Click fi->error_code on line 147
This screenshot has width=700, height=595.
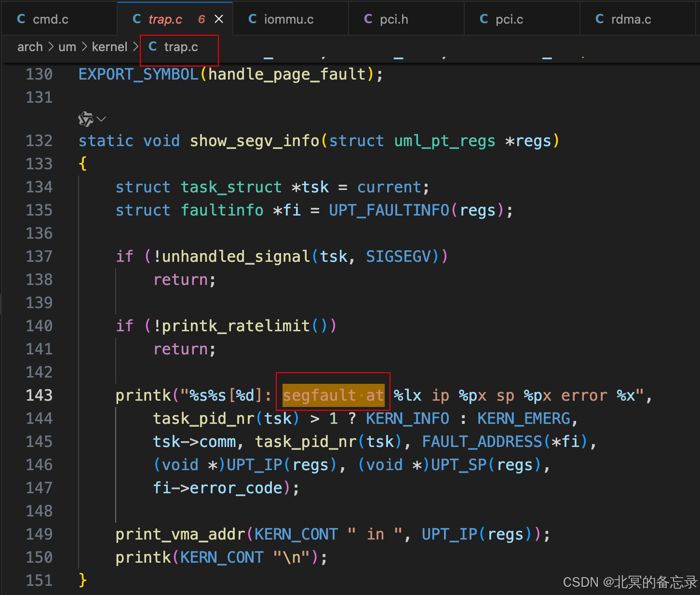click(x=217, y=488)
